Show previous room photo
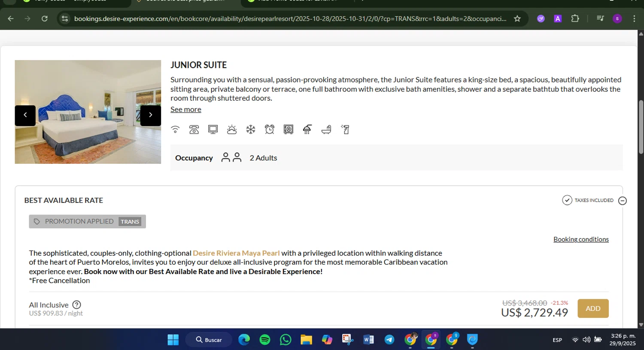 [25, 115]
